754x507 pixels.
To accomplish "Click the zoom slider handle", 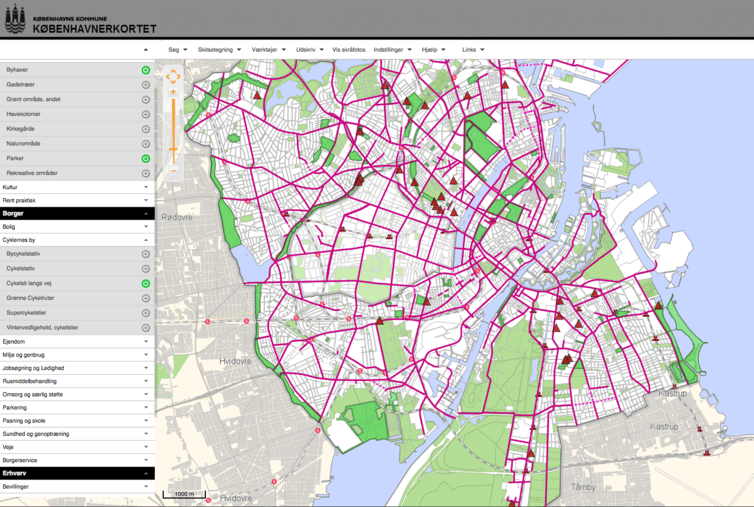I will pos(173,150).
